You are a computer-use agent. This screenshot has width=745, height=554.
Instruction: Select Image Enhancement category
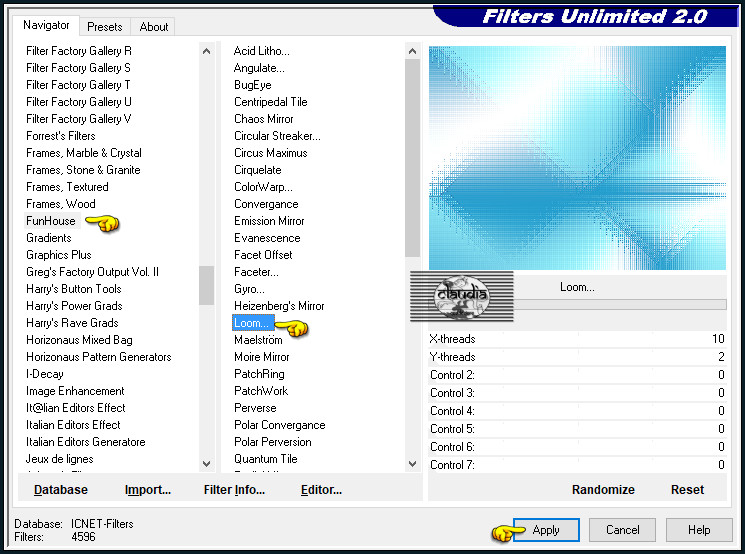coord(75,391)
